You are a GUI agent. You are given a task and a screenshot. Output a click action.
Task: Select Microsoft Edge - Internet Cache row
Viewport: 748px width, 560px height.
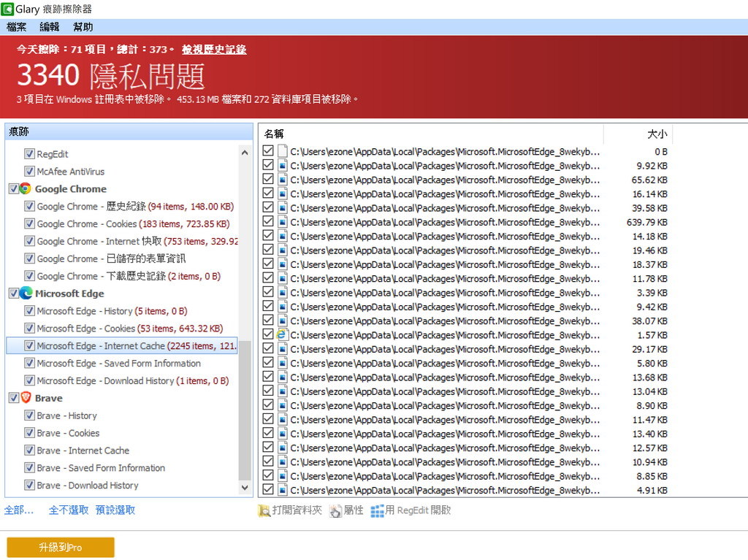tap(122, 345)
